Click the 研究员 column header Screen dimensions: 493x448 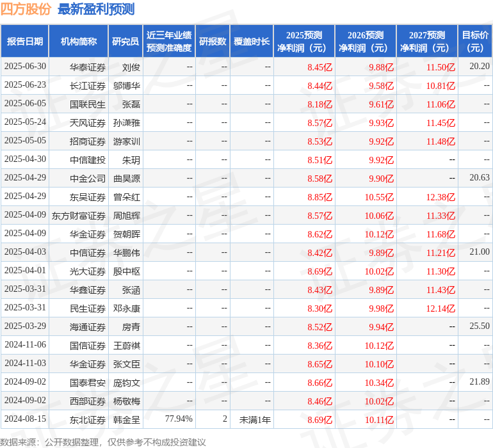tap(125, 41)
